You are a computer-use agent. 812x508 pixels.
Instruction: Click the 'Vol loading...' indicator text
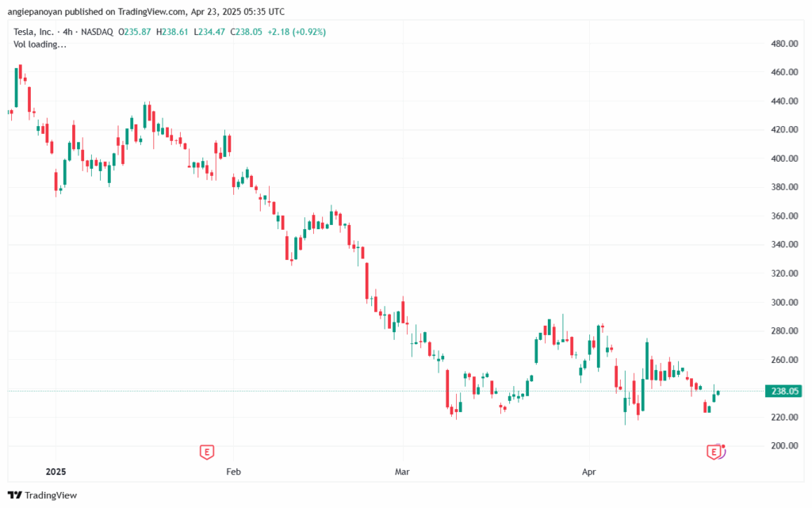coord(40,44)
